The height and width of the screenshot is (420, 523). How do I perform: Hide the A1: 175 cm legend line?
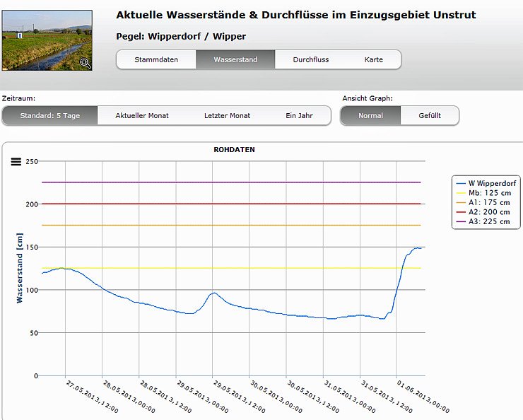pos(488,202)
